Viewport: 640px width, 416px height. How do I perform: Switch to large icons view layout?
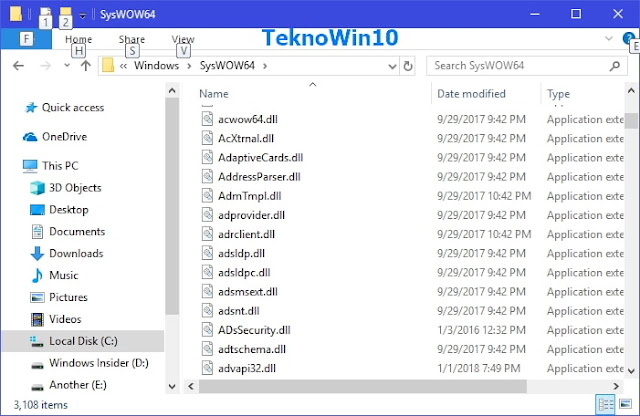pos(625,405)
